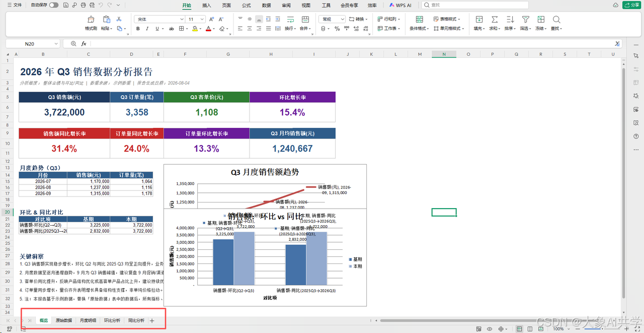Click the Insert Function fx icon
The image size is (644, 333).
84,44
